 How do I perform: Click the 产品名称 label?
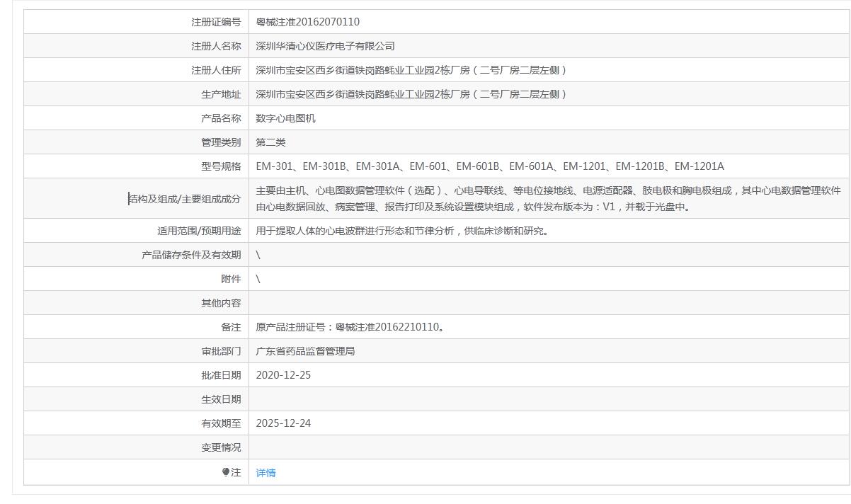click(221, 118)
